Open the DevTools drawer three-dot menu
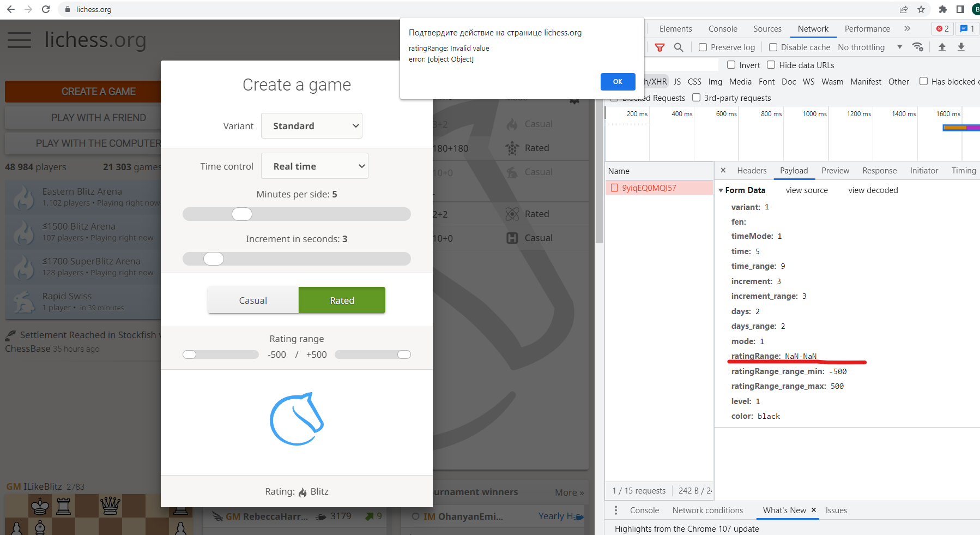 [x=616, y=510]
